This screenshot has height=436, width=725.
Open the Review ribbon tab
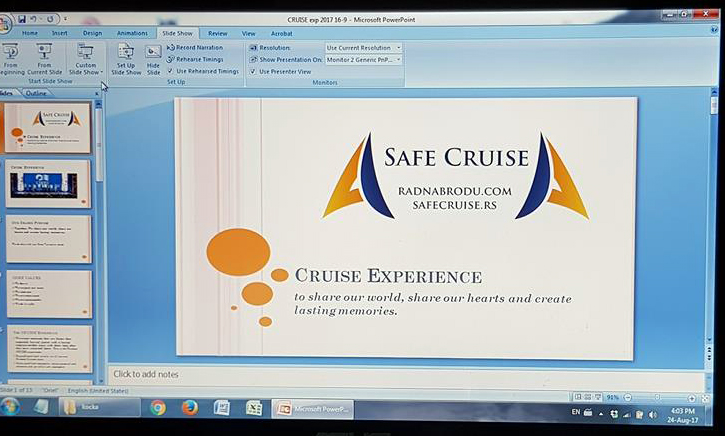[x=217, y=33]
